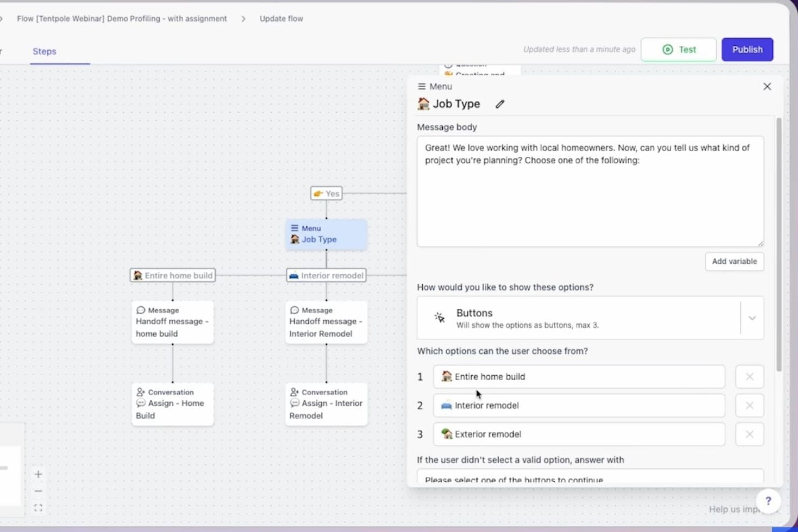The image size is (798, 532).
Task: Click the zoom out minus icon on canvas
Action: coord(38,490)
